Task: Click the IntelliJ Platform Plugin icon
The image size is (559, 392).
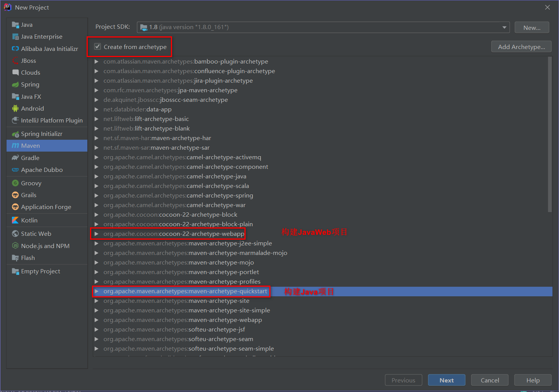Action: click(15, 120)
